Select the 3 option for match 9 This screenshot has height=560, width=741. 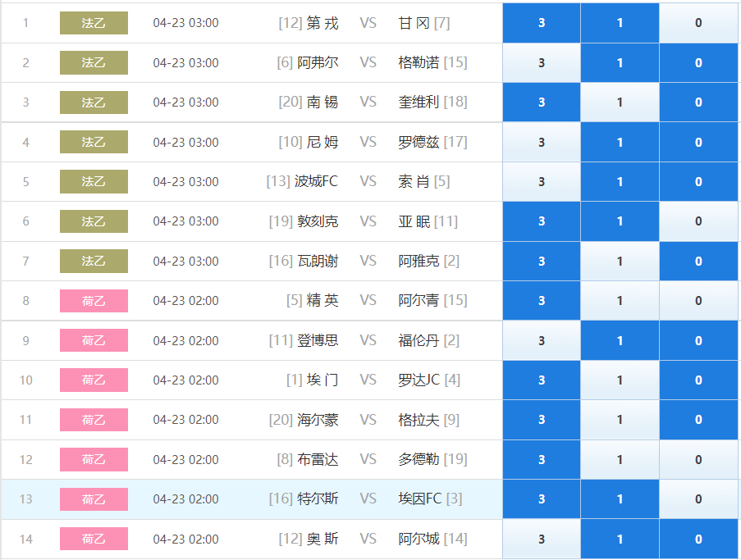click(x=542, y=340)
